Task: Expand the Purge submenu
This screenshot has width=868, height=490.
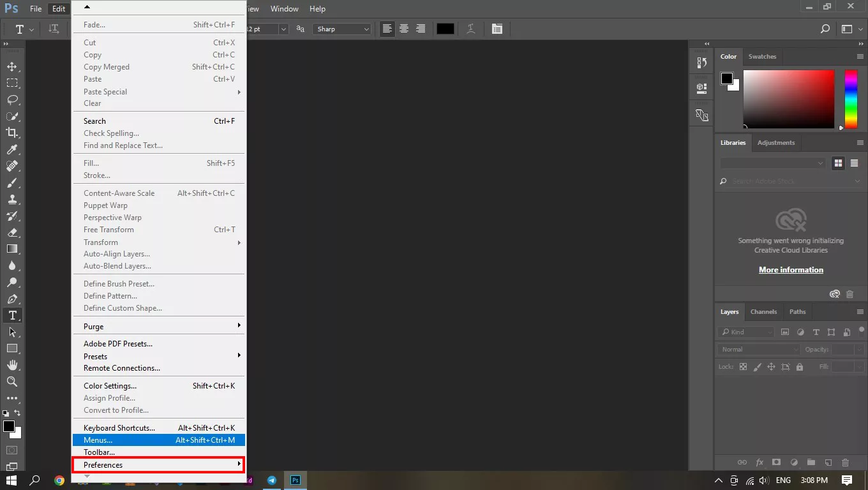Action: (x=158, y=326)
